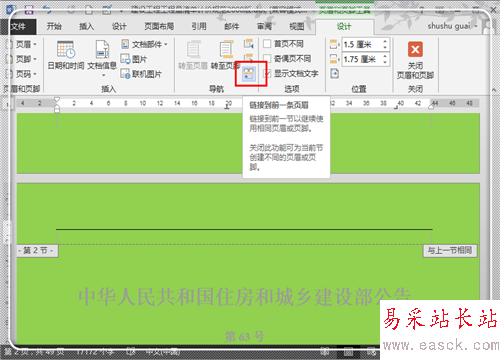Click Go to Header (转至页眉) icon
Image resolution: width=500 pixels, height=360 pixels.
(193, 50)
